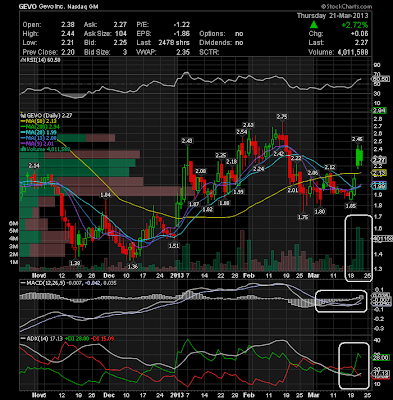The height and width of the screenshot is (400, 393).
Task: Click the 1.85 March low label
Action: point(351,206)
